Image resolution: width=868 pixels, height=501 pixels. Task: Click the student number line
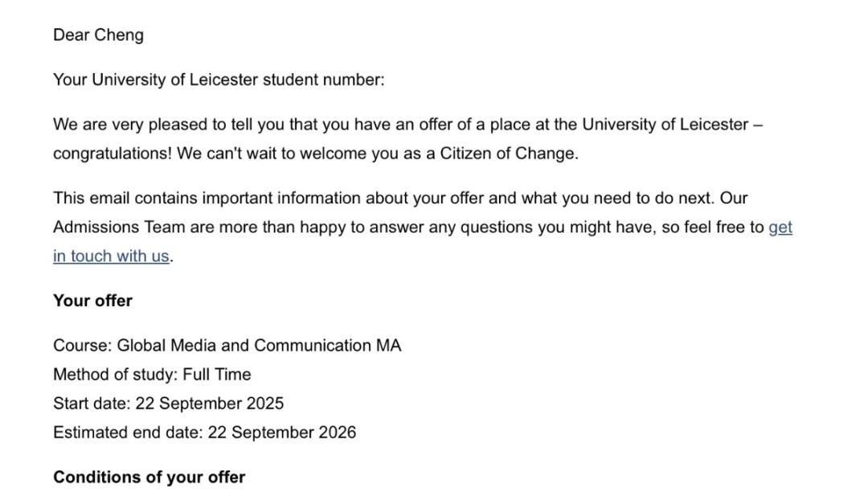tap(219, 80)
